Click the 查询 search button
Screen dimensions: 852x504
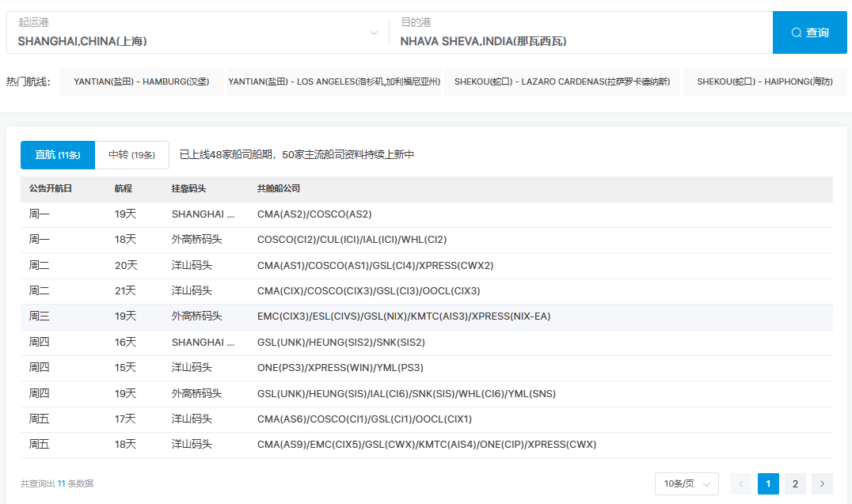pyautogui.click(x=809, y=32)
